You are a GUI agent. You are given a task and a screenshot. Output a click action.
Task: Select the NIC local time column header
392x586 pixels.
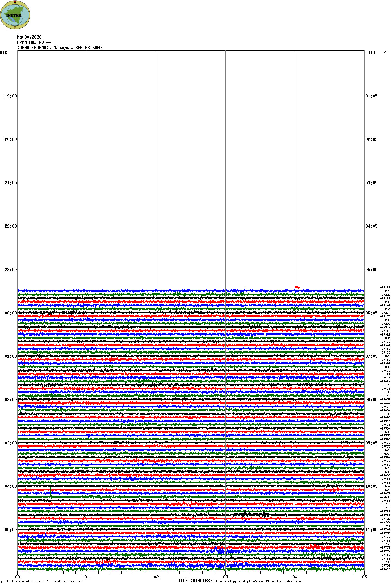(3, 53)
